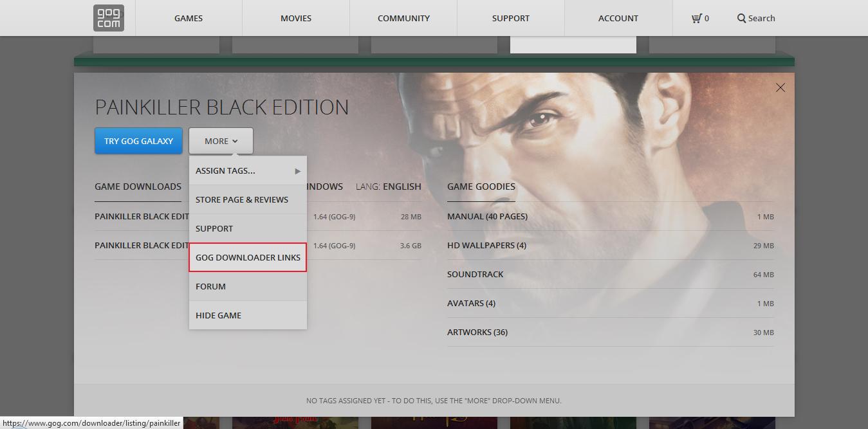
Task: Choose Hide Game in the dropdown
Action: (x=248, y=315)
